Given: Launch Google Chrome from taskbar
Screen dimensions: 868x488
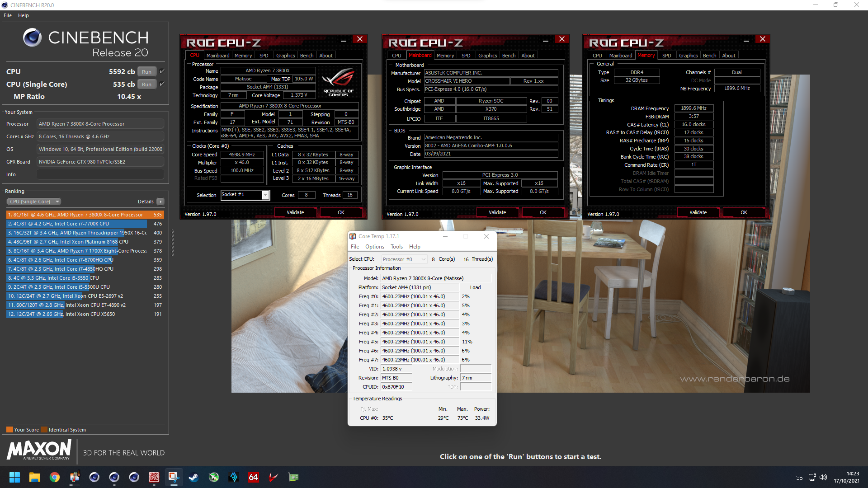Looking at the screenshot, I should [55, 477].
